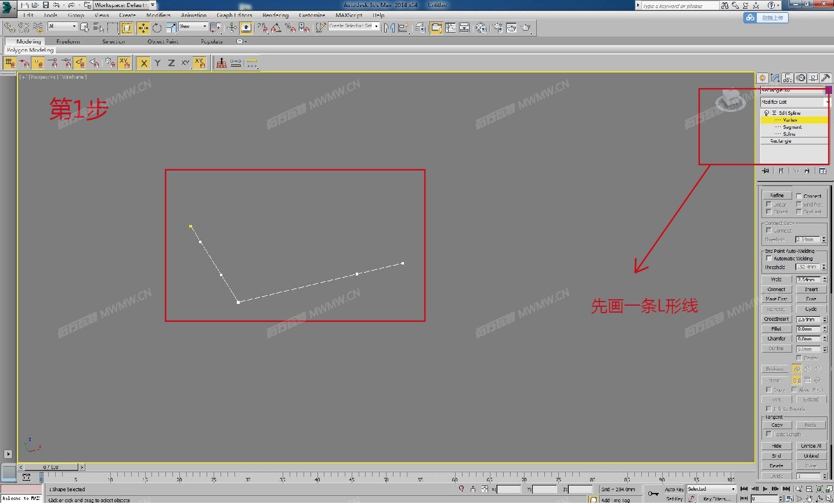Toggle Window/Crossing selection mode
This screenshot has height=504, width=834.
pyautogui.click(x=127, y=28)
